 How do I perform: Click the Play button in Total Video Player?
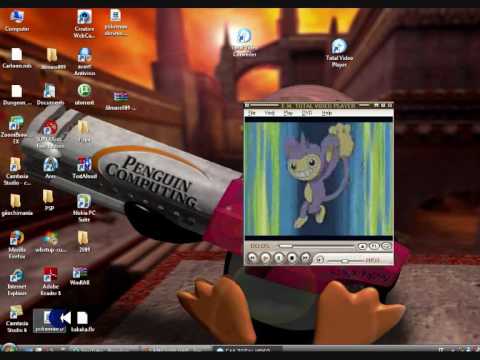265,258
